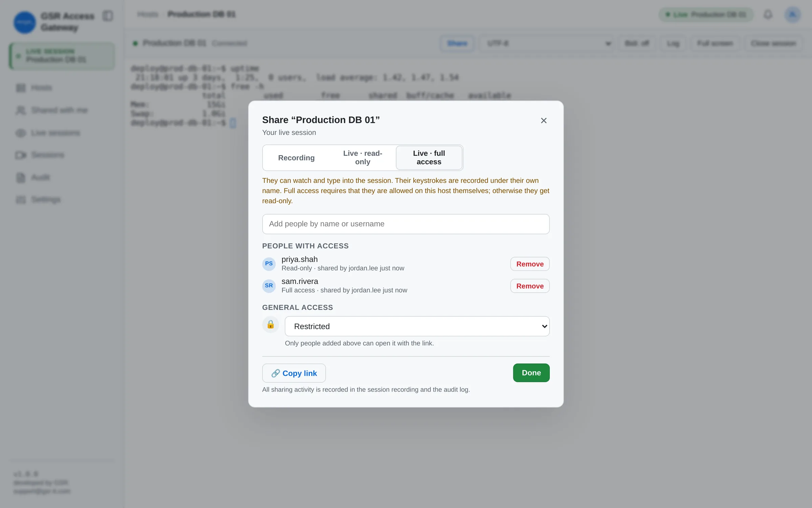This screenshot has width=812, height=508.
Task: Switch to Live read-only tab
Action: point(363,158)
